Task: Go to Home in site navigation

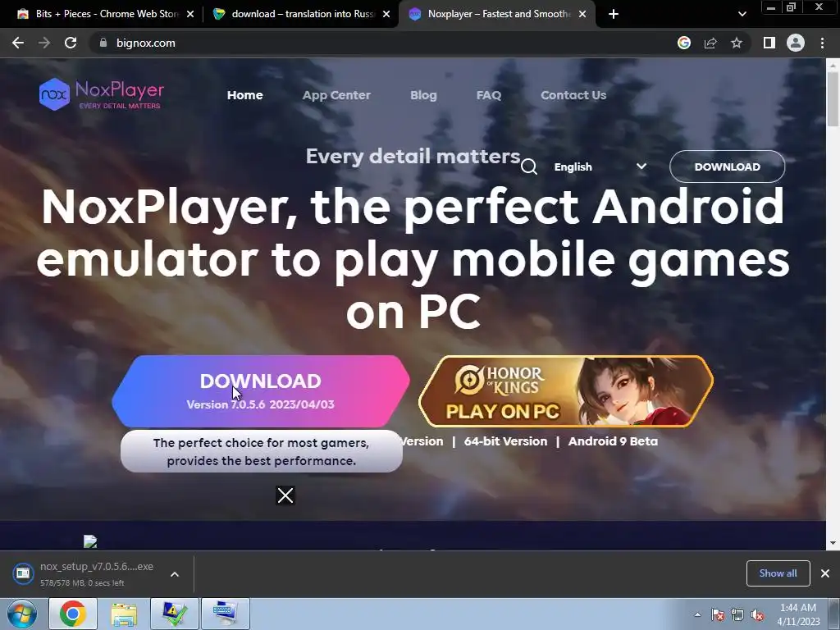Action: [x=244, y=95]
